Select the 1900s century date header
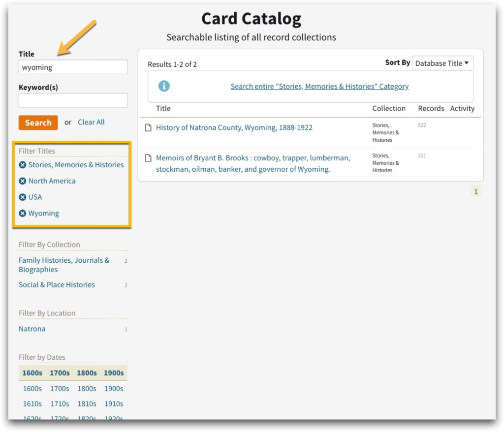 tap(114, 373)
